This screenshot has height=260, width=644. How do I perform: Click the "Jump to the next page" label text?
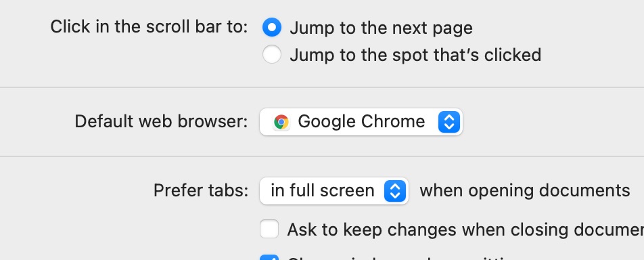pos(381,28)
